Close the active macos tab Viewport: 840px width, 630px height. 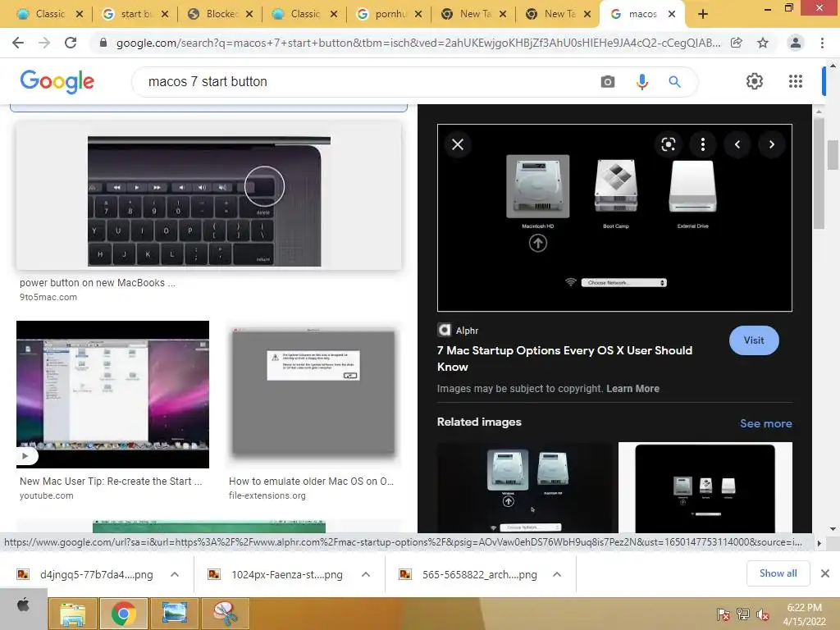[x=672, y=14]
